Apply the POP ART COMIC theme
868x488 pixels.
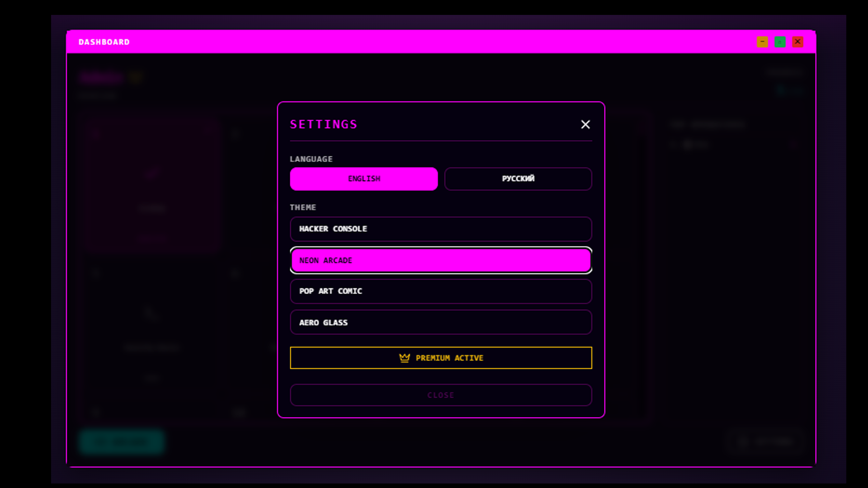(441, 291)
